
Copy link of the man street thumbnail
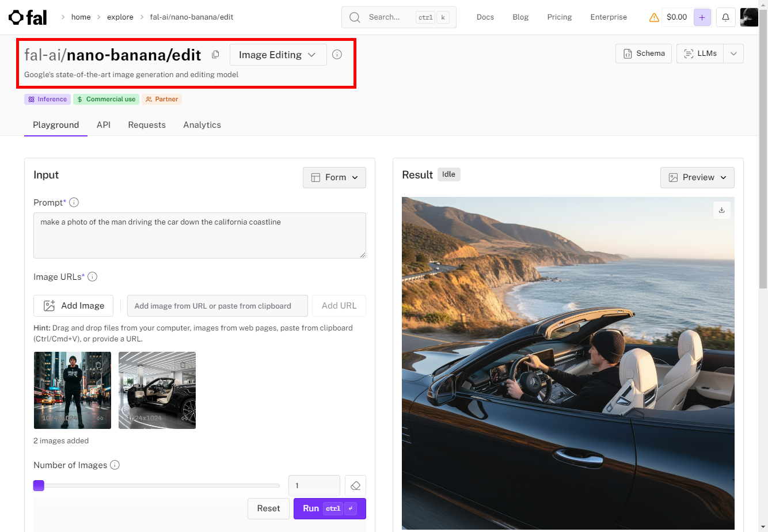click(100, 418)
